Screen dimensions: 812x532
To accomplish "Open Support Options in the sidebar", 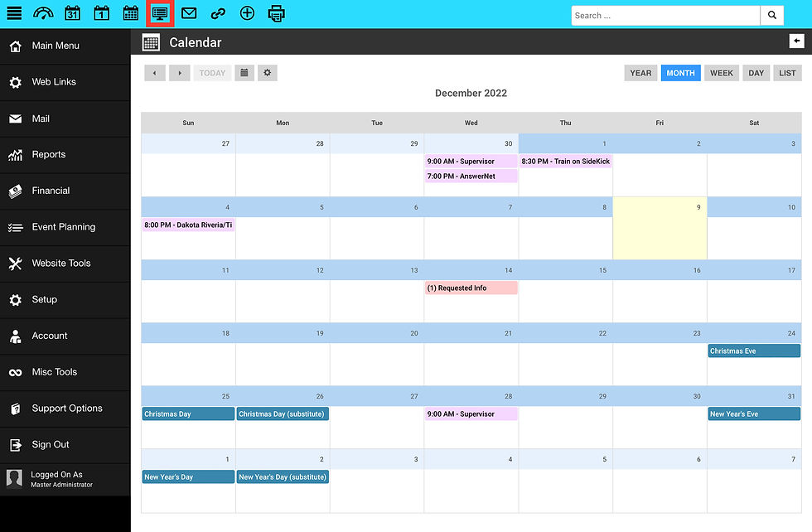I will (x=65, y=409).
